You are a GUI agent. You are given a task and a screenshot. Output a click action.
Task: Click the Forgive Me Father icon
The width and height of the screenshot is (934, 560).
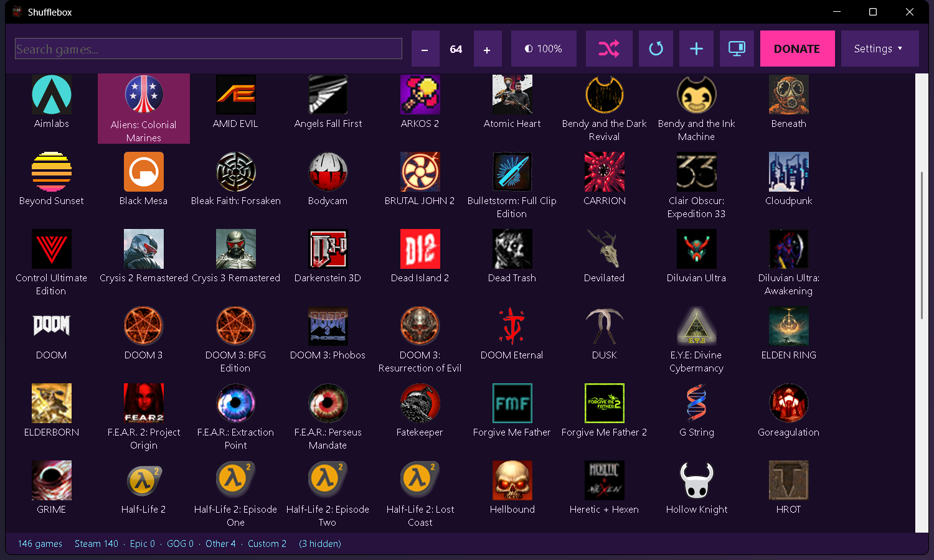(512, 403)
